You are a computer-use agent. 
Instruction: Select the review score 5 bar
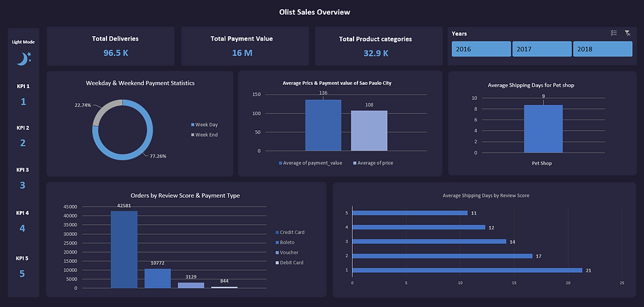[410, 213]
